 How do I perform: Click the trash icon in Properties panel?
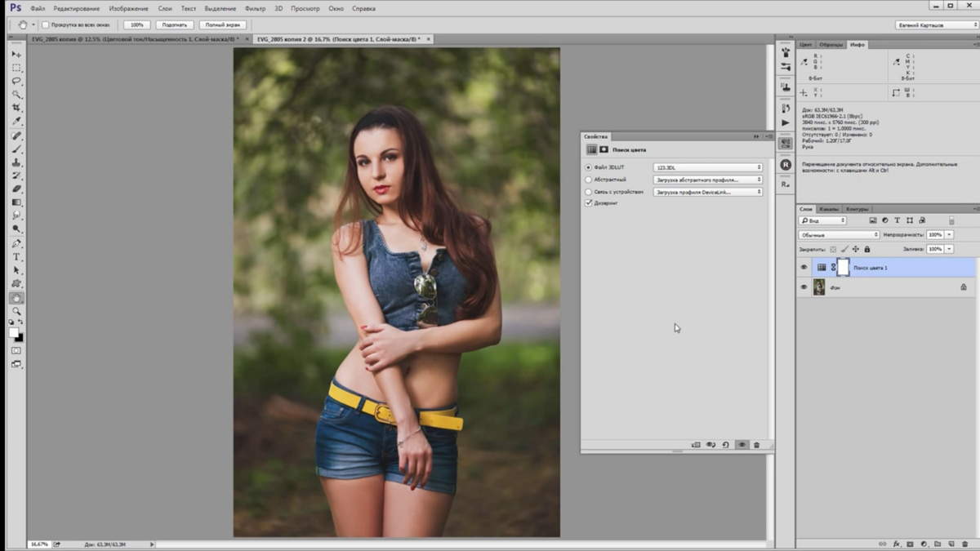coord(756,445)
